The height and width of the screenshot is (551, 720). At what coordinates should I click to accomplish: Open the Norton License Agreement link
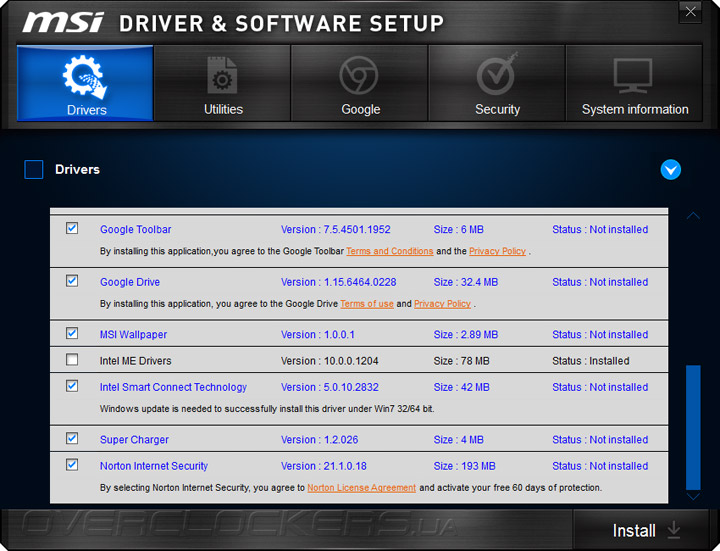362,488
